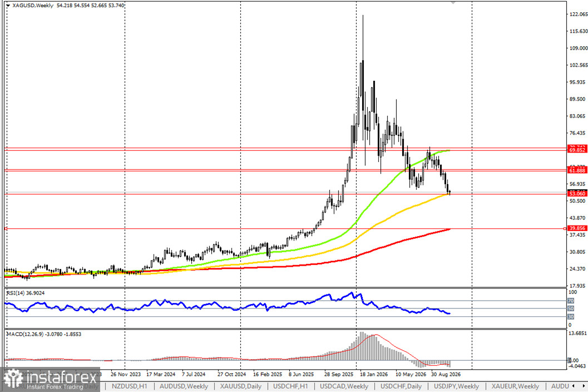Click the 27 Oct 2024 date label
The width and height of the screenshot is (588, 392).
pyautogui.click(x=231, y=374)
